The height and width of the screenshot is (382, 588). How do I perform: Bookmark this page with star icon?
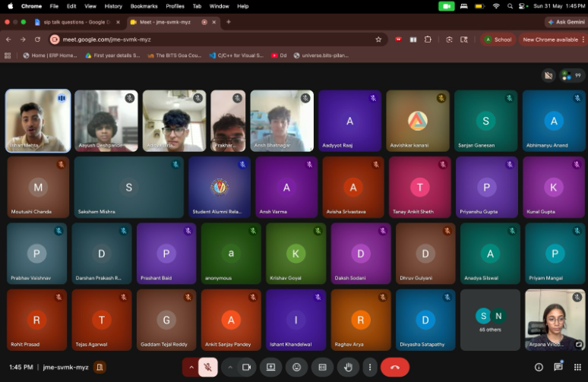[x=378, y=39]
